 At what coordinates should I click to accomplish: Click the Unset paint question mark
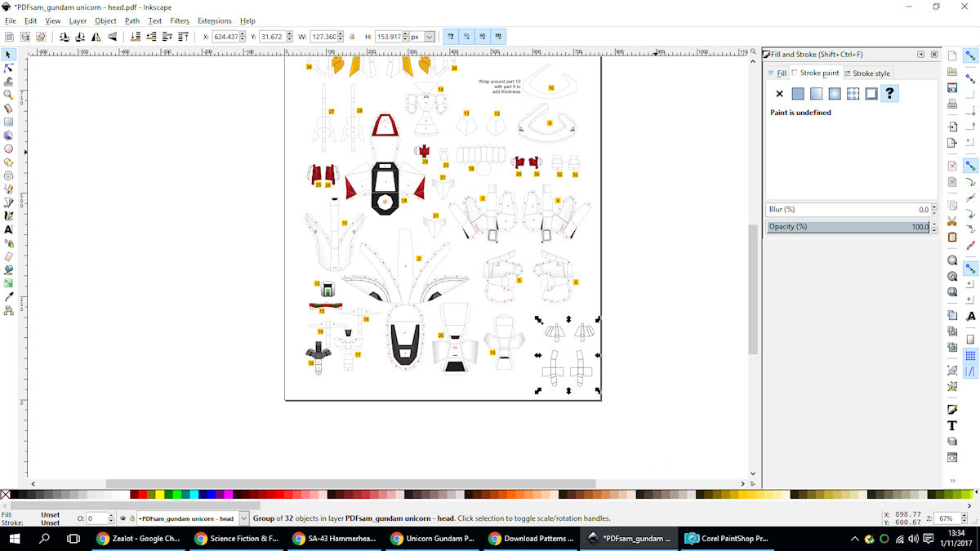890,94
